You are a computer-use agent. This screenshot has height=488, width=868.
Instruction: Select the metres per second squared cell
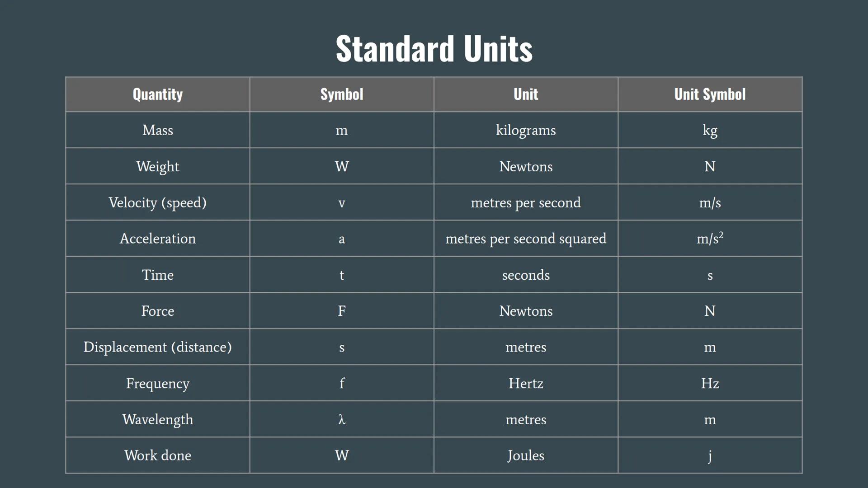point(526,239)
